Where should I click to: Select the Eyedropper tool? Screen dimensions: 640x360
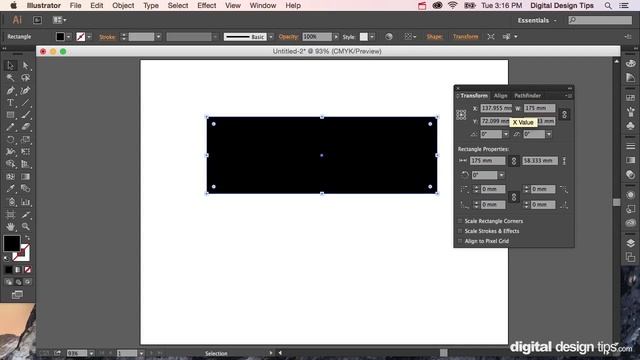10,189
